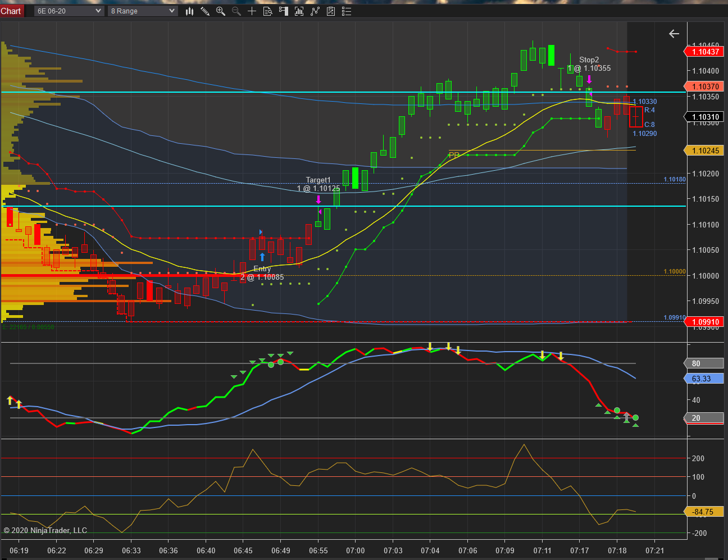Select the crosshair cursor plus icon
The height and width of the screenshot is (560, 728).
(252, 11)
